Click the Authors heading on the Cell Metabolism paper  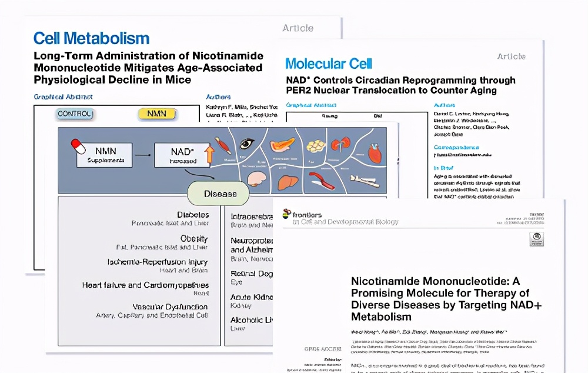(218, 97)
